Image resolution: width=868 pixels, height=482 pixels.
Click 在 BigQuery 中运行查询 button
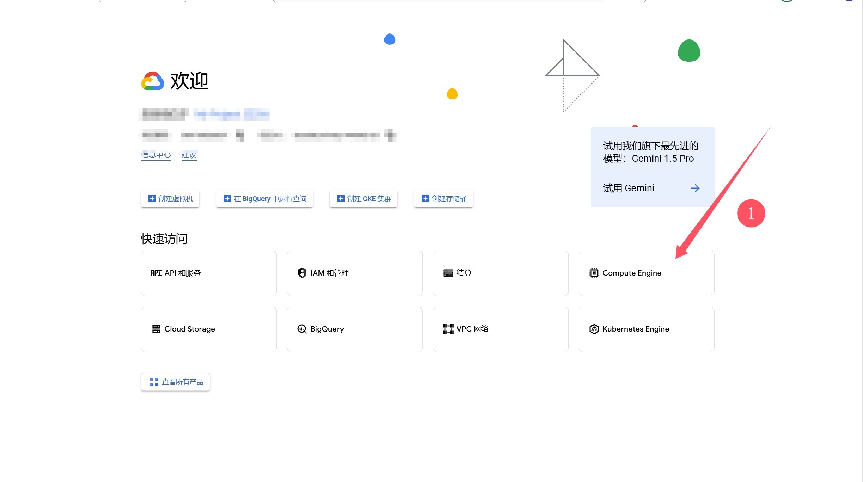coord(265,199)
